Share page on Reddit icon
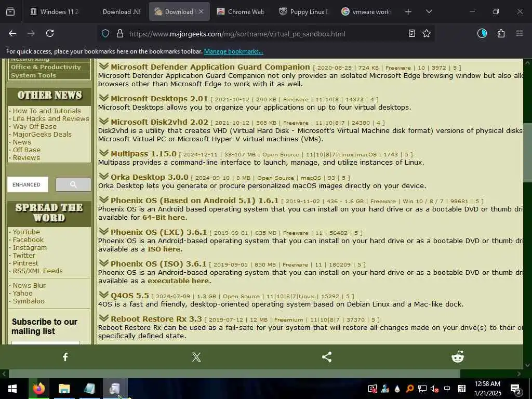This screenshot has height=399, width=532. click(457, 356)
